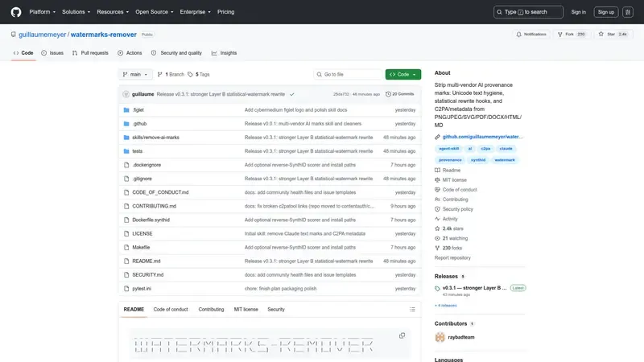Open the skills/remove-ai-marks folder
The width and height of the screenshot is (644, 362).
click(155, 138)
